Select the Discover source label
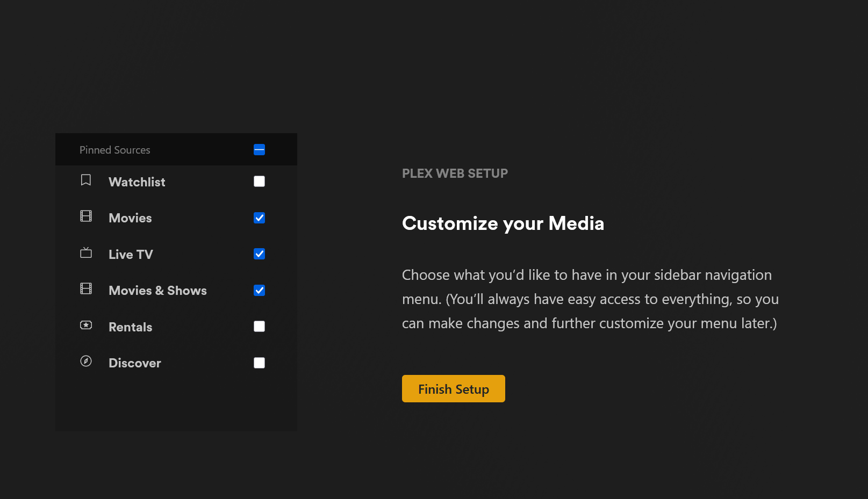 point(134,363)
